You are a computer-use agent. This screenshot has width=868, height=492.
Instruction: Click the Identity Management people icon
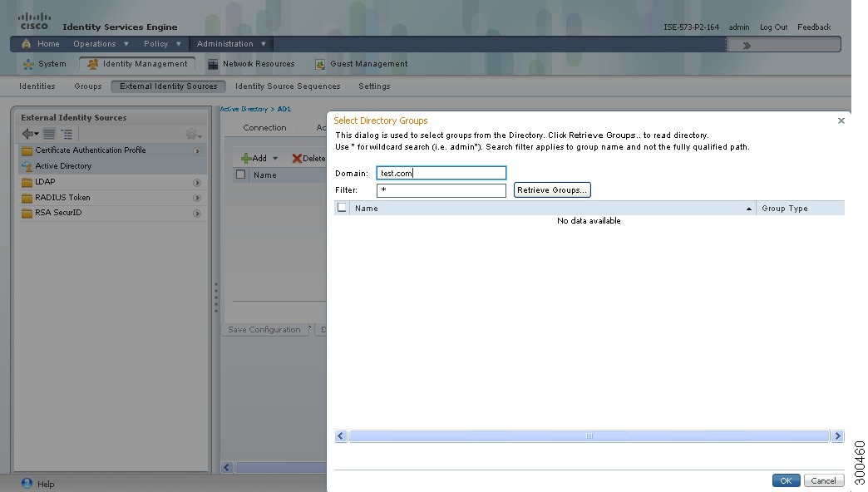92,64
